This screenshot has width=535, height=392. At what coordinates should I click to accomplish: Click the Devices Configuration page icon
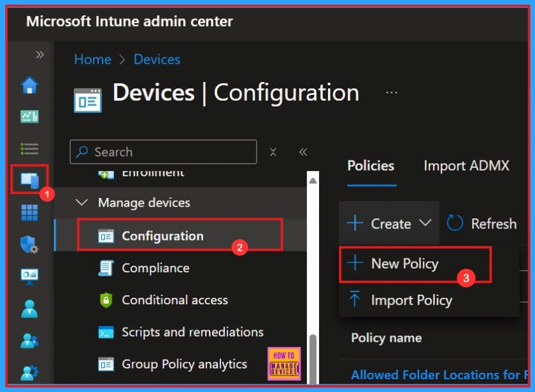click(x=88, y=100)
